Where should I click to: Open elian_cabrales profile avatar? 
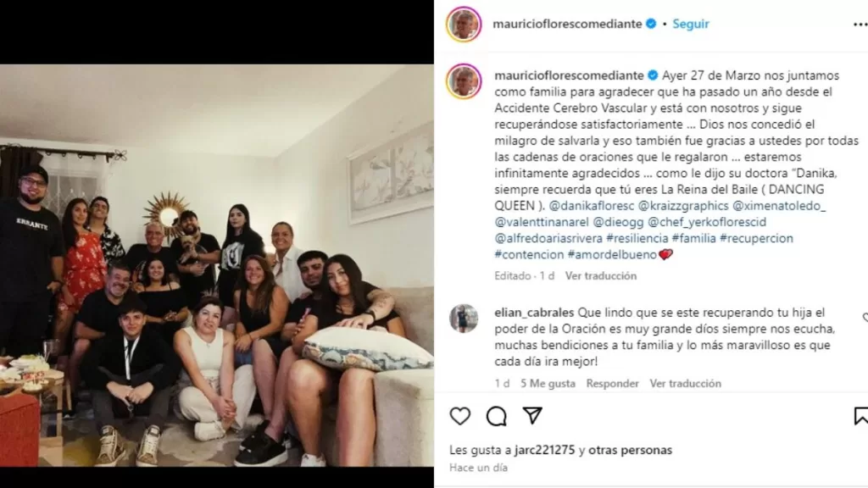[x=464, y=319]
